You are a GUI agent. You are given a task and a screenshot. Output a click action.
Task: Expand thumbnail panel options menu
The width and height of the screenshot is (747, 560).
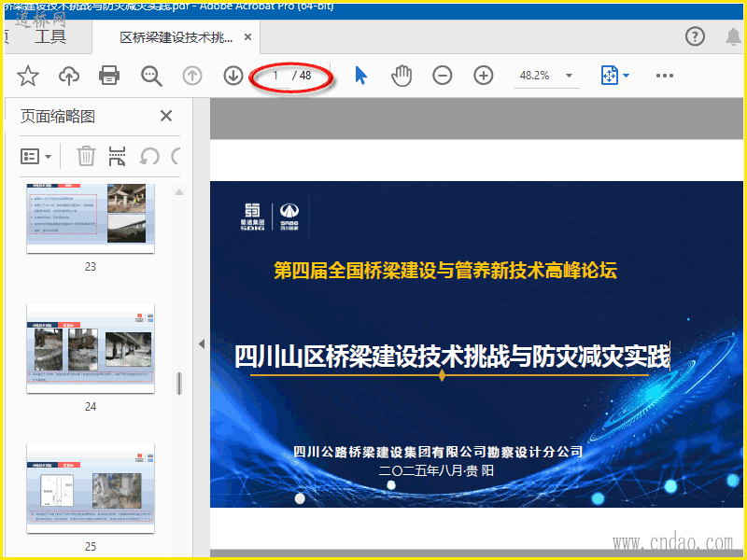36,156
